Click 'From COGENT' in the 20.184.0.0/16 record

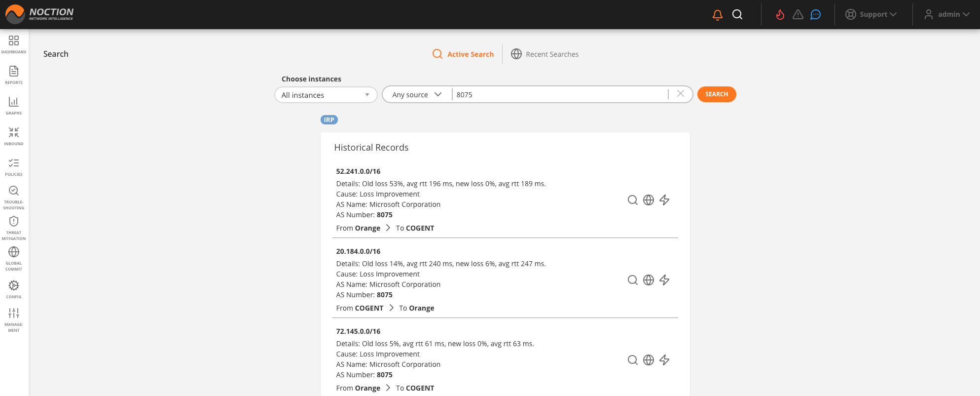pyautogui.click(x=360, y=308)
